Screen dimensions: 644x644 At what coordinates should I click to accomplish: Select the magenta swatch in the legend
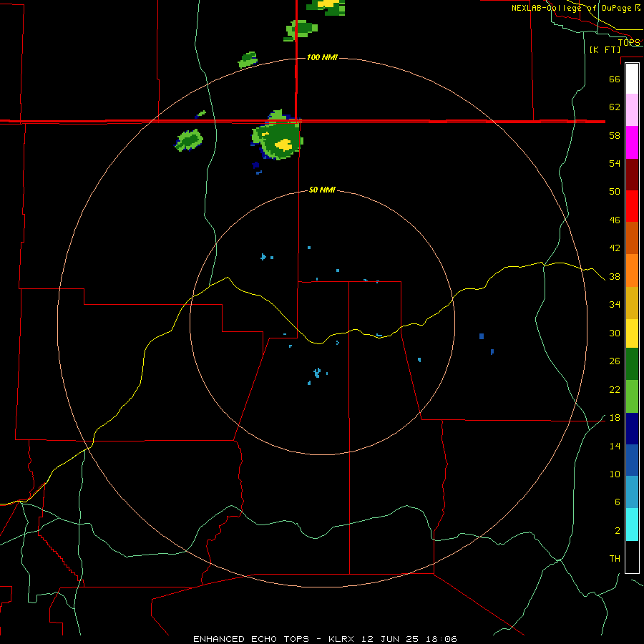pyautogui.click(x=632, y=142)
